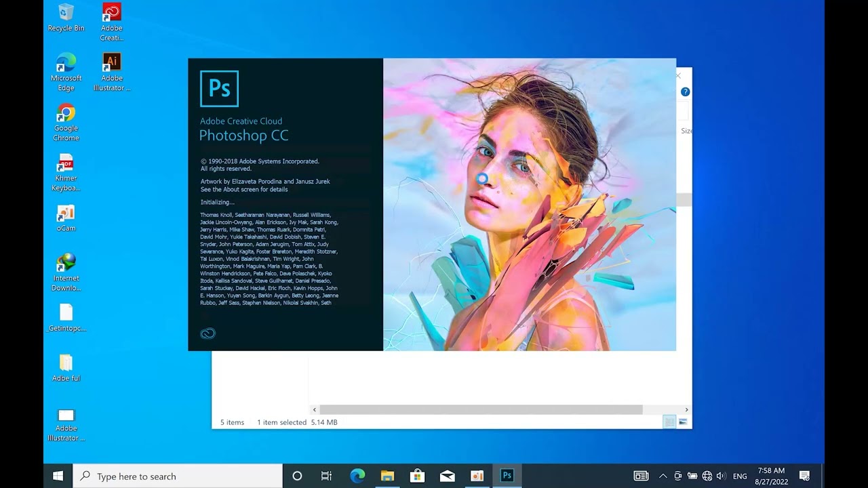Close the File Explorer window
Viewport: 868px width, 488px height.
click(679, 75)
